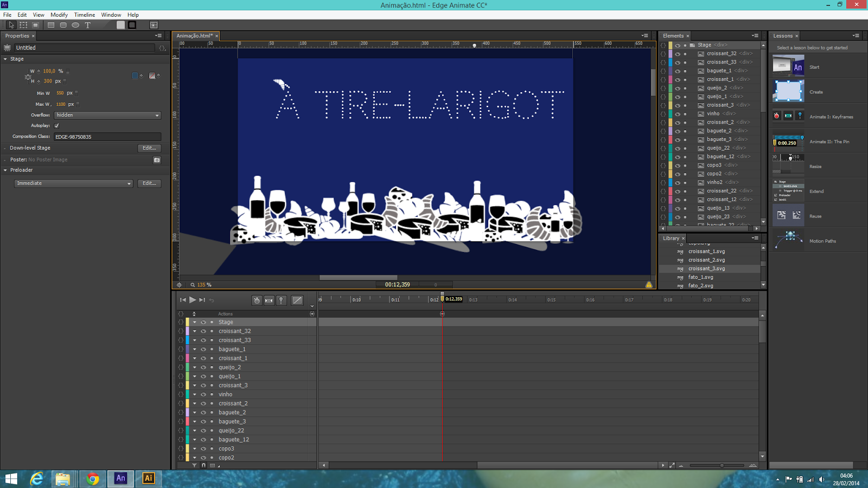Open the timeline Easing button
Screen dimensions: 868x488
(297, 300)
